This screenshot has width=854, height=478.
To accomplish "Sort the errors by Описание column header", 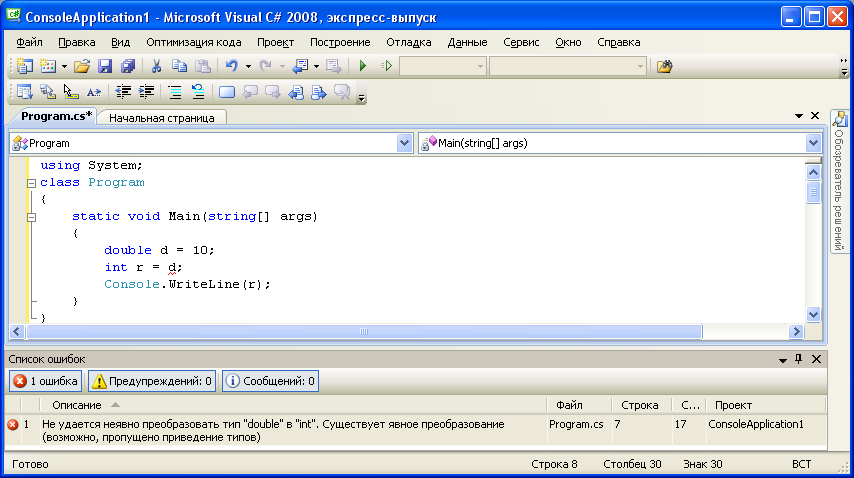I will (x=293, y=405).
